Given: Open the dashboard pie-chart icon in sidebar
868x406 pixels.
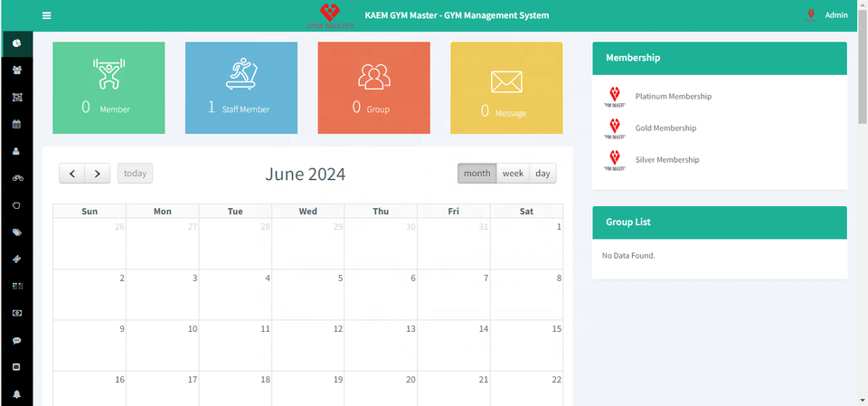Looking at the screenshot, I should coord(16,43).
